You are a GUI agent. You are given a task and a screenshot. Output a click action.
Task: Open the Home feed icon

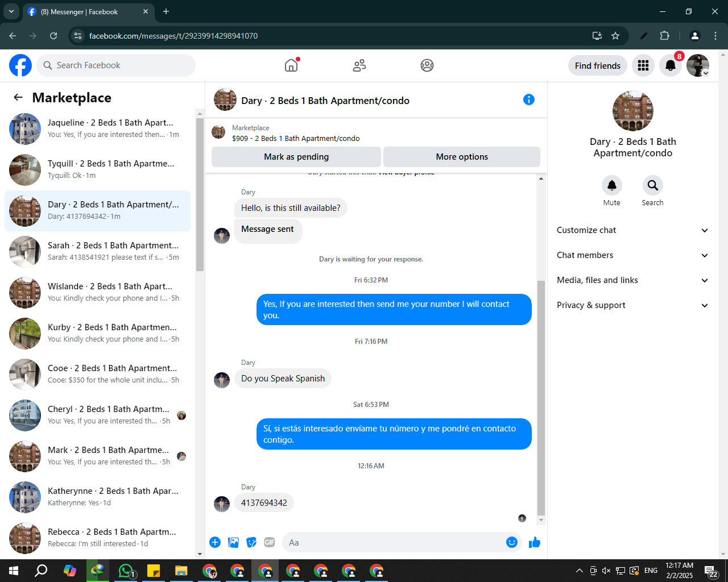click(291, 65)
